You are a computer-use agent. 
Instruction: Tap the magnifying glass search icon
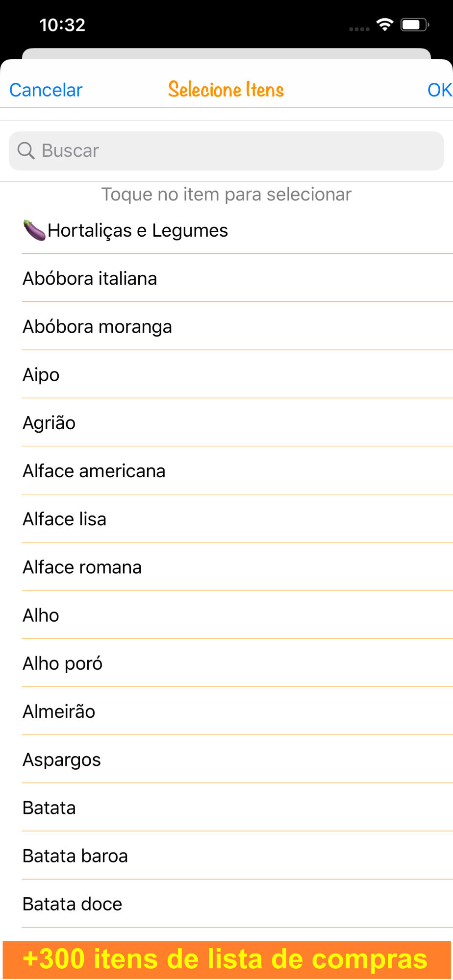tap(26, 150)
